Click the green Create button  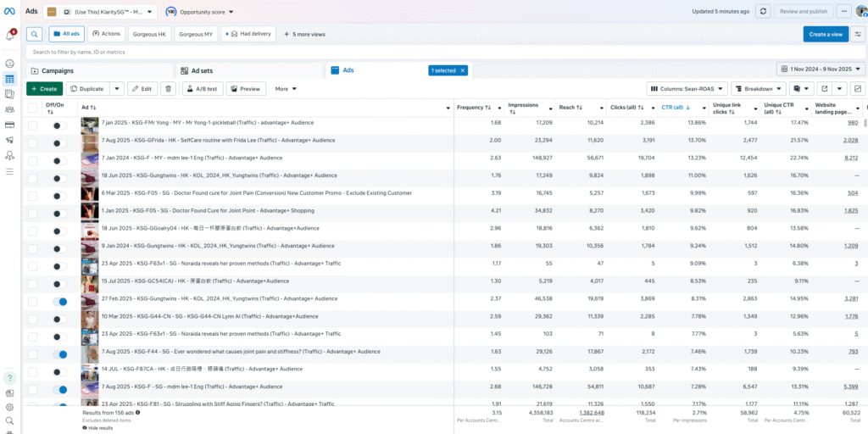44,88
